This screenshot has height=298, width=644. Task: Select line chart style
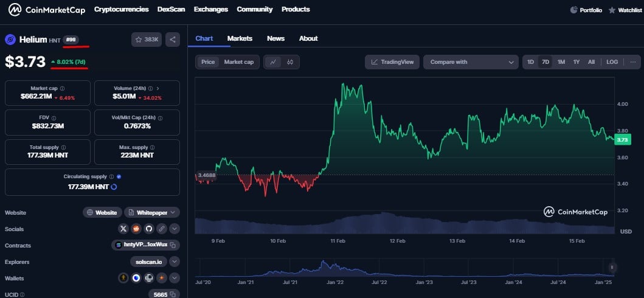point(273,62)
